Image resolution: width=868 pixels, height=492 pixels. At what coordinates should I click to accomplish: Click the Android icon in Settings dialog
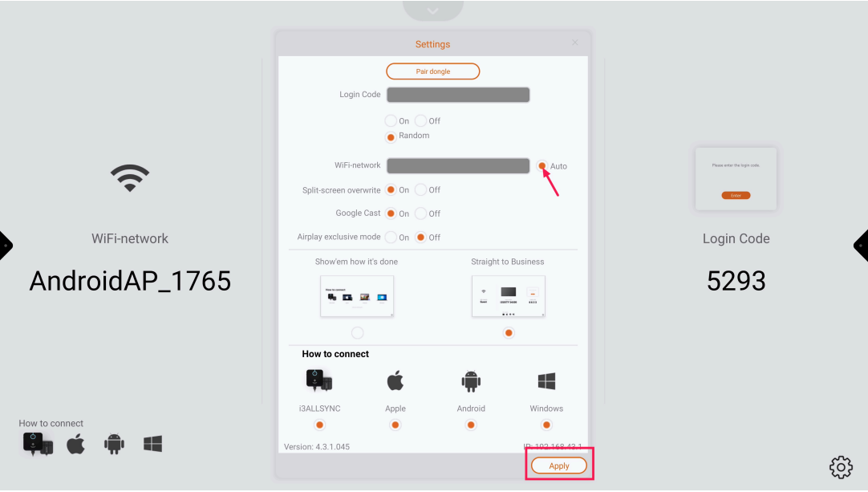[471, 381]
